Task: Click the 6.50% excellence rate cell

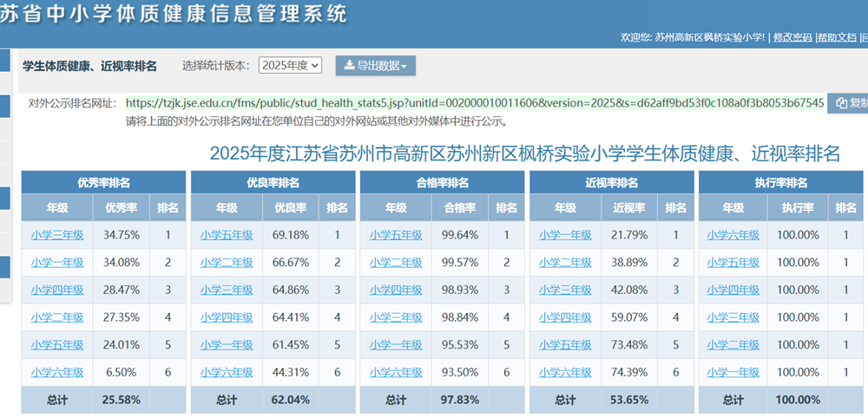Action: click(x=122, y=372)
